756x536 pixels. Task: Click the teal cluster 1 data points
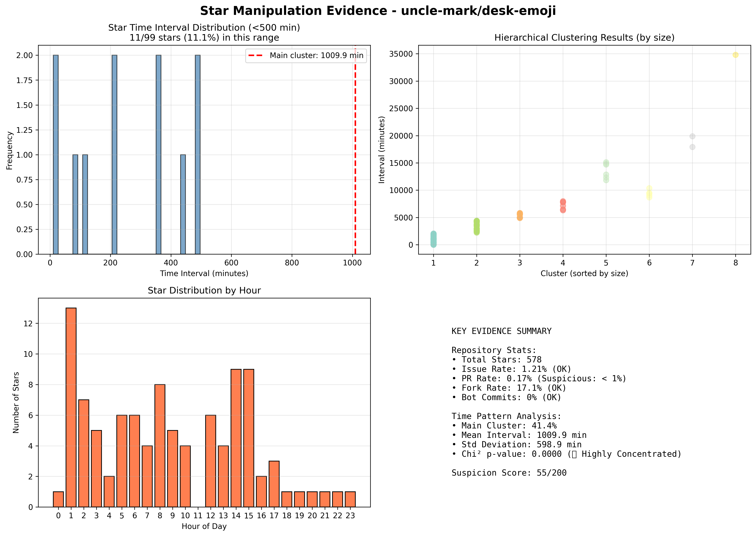[433, 239]
